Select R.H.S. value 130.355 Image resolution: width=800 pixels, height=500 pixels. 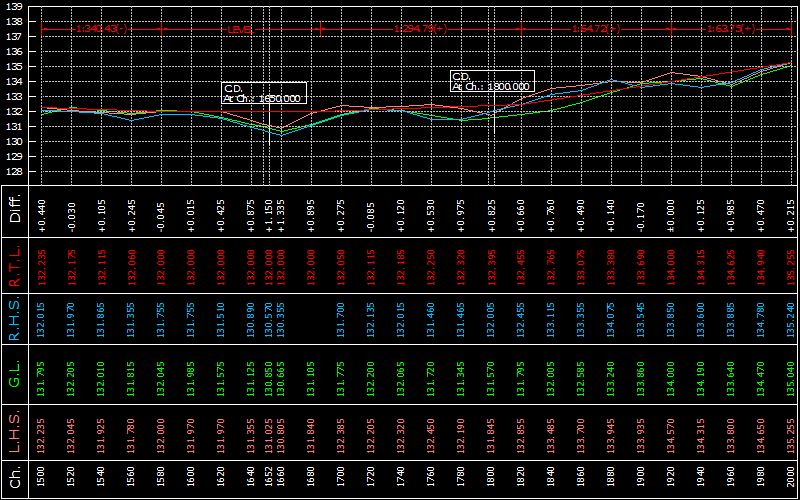pyautogui.click(x=280, y=319)
